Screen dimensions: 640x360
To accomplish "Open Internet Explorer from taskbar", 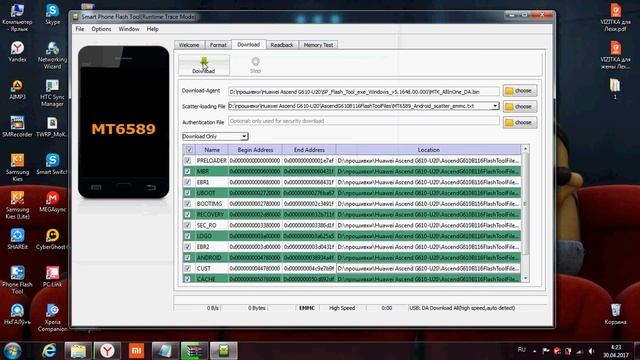I will (49, 351).
